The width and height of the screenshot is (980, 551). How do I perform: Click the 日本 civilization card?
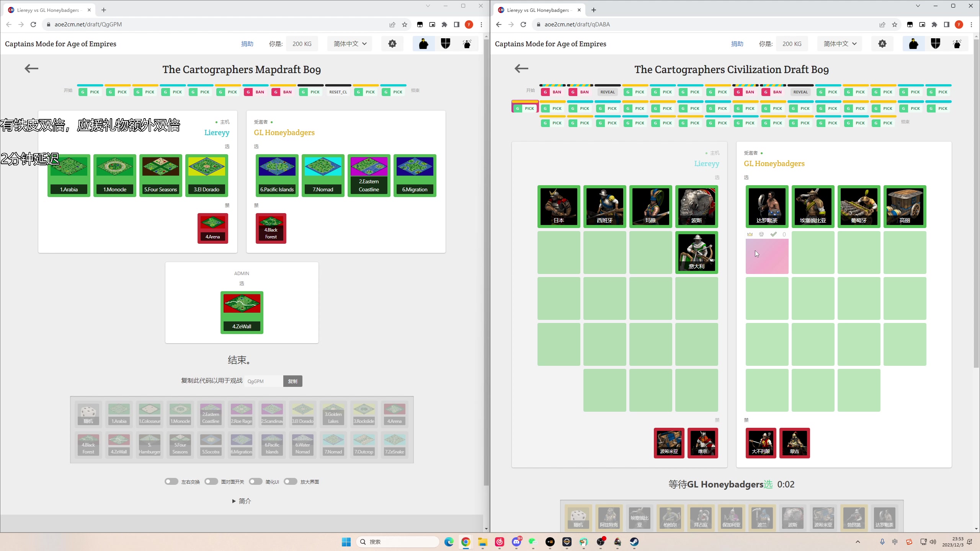tap(559, 207)
